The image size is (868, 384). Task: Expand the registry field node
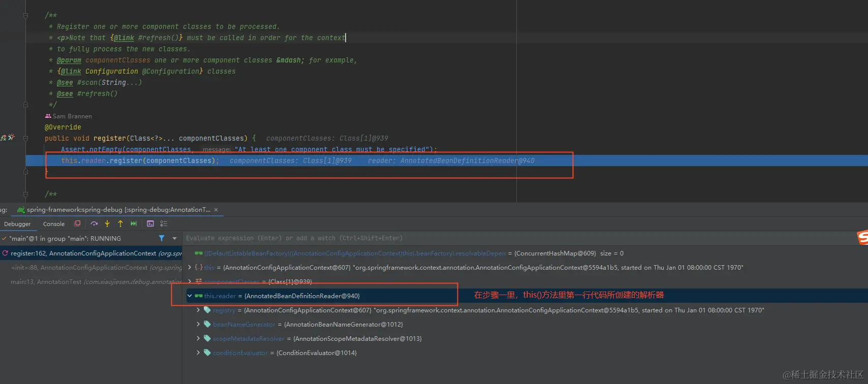click(x=198, y=310)
